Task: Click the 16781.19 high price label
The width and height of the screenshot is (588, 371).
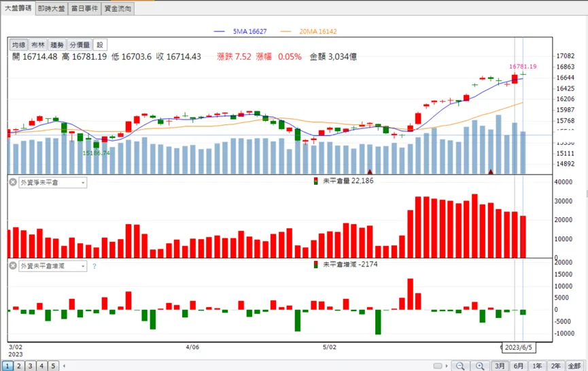Action: point(523,67)
